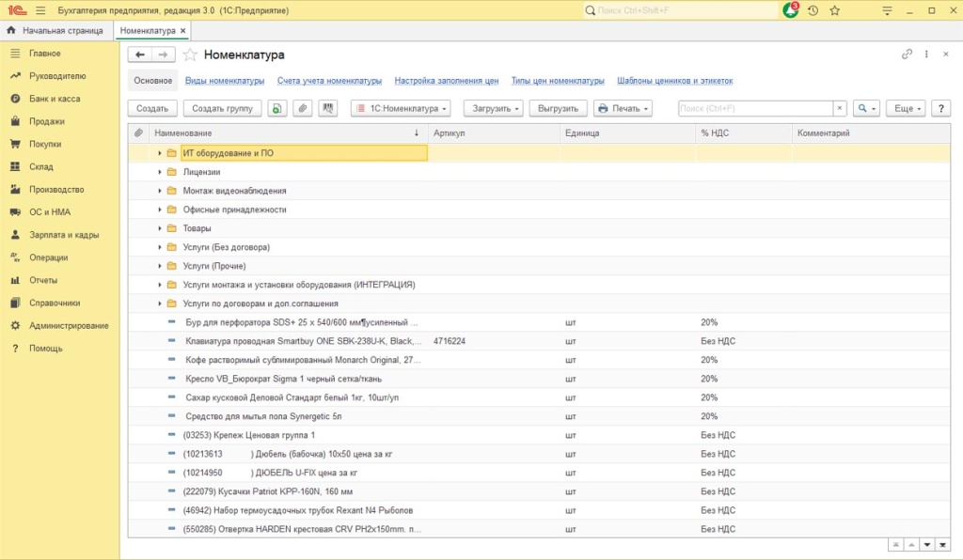Screen dimensions: 963x560
Task: Open Продажи section in sidebar
Action: click(46, 121)
